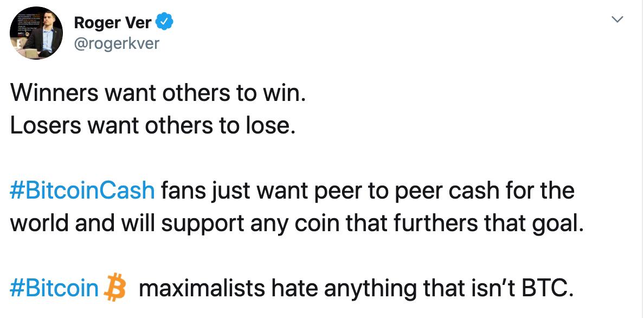Image resolution: width=644 pixels, height=318 pixels.
Task: Click the @rogerkver handle
Action: pos(117,43)
